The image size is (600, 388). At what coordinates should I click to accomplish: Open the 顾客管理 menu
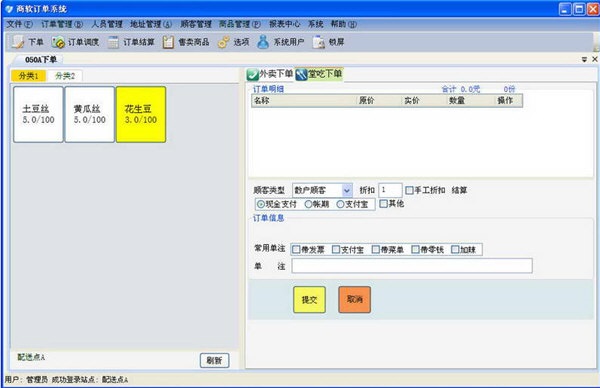tap(196, 24)
